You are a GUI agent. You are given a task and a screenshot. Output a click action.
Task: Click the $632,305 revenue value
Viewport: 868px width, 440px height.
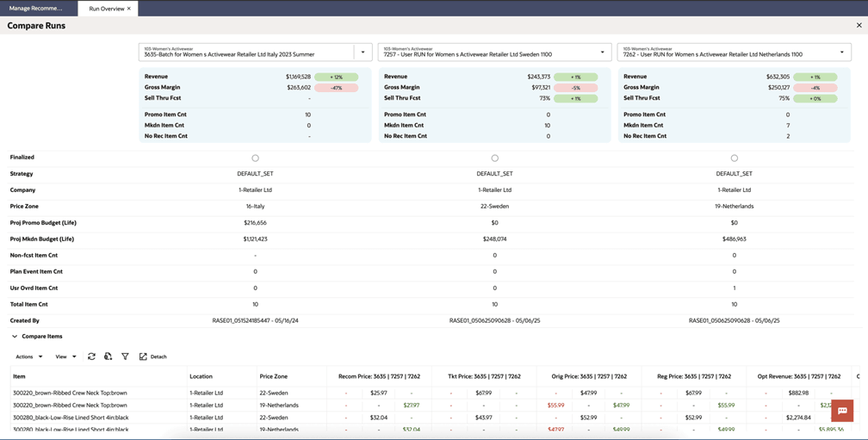(778, 77)
